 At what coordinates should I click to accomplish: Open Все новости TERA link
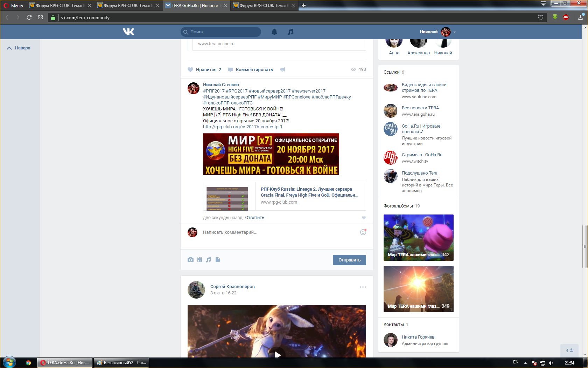(420, 108)
